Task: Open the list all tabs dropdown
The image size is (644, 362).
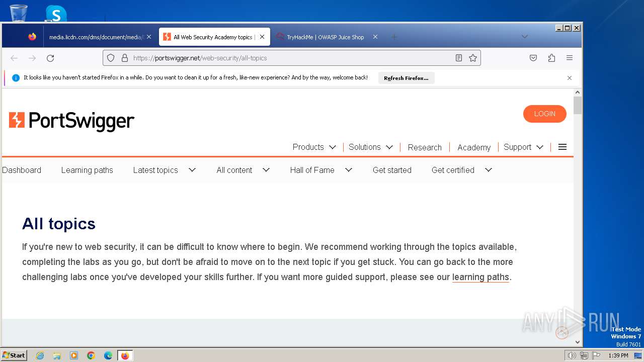Action: 525,37
